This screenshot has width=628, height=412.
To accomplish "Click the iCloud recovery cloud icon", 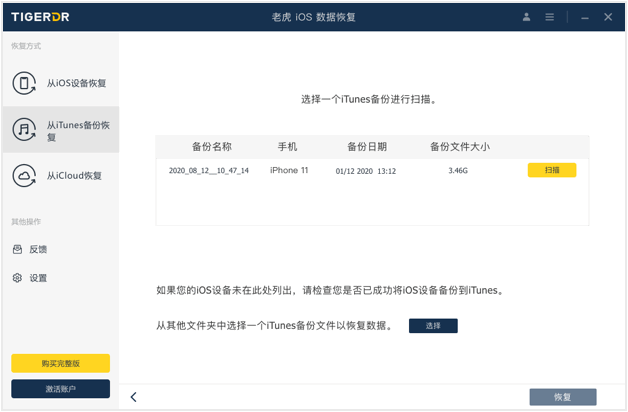I will [25, 176].
